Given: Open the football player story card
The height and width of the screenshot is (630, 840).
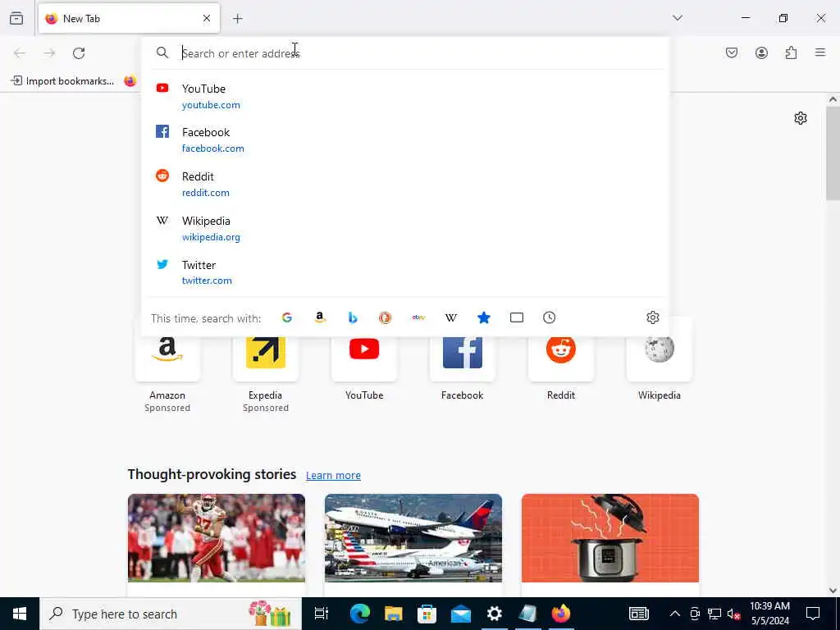Looking at the screenshot, I should [x=217, y=545].
